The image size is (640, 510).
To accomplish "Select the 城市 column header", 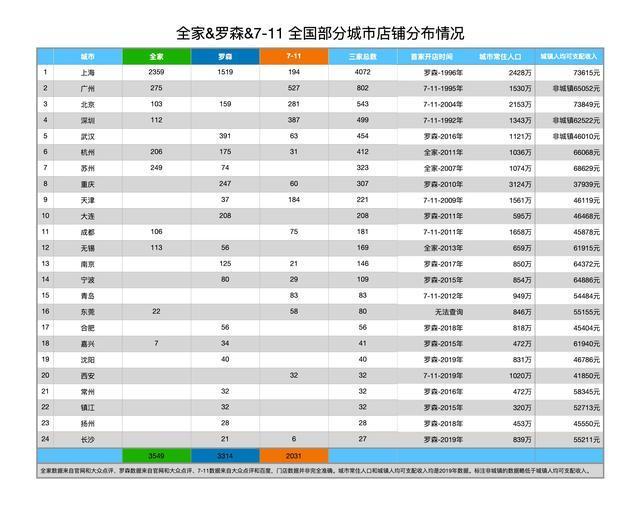I will (87, 56).
